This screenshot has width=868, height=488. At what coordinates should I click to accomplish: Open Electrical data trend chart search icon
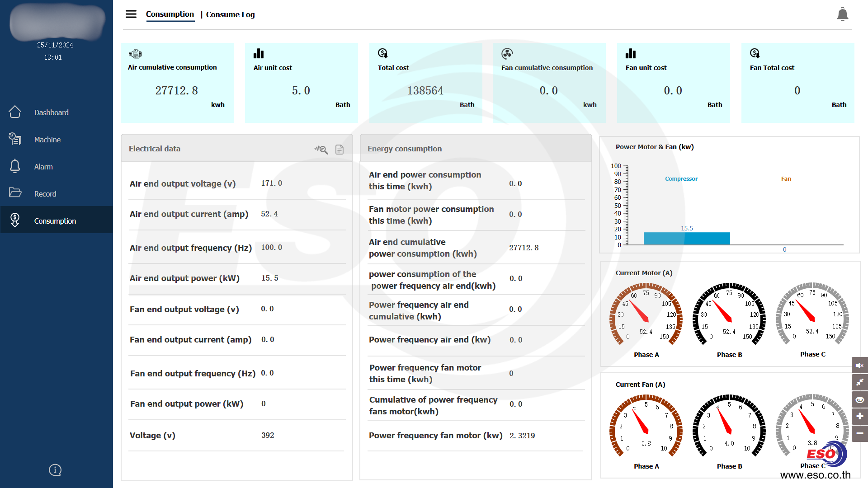(321, 149)
